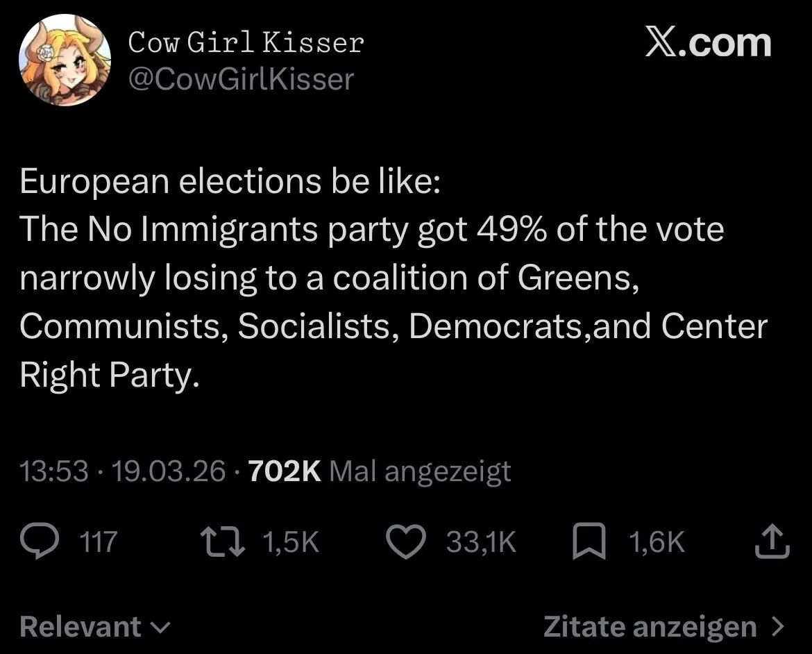Click the X.com logo
This screenshot has width=812, height=654.
pos(707,44)
